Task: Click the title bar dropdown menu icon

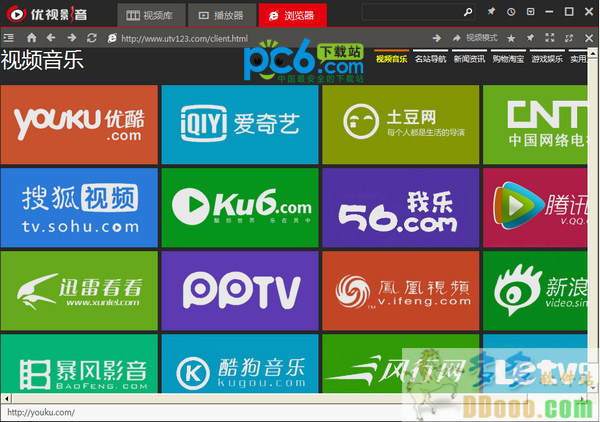Action: coord(530,12)
